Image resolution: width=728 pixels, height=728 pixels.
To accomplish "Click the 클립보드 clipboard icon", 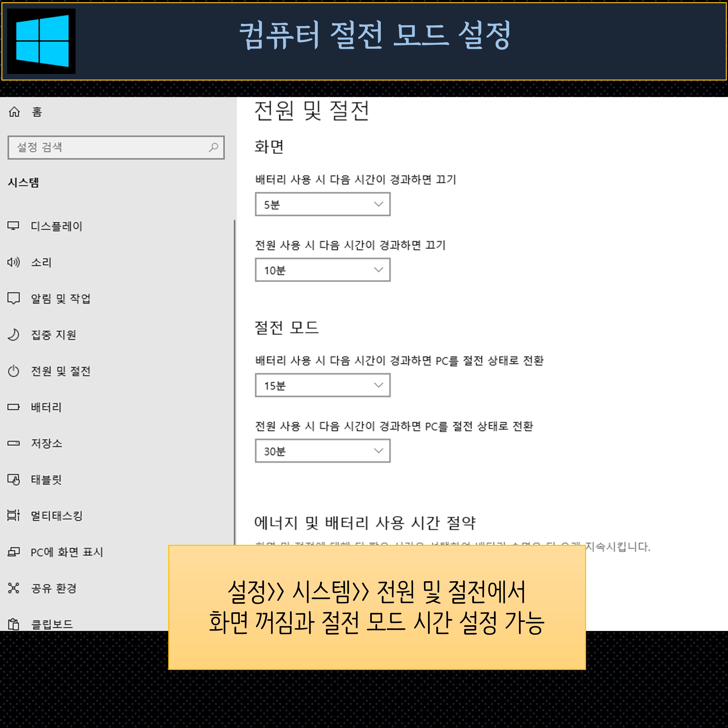I will click(14, 624).
